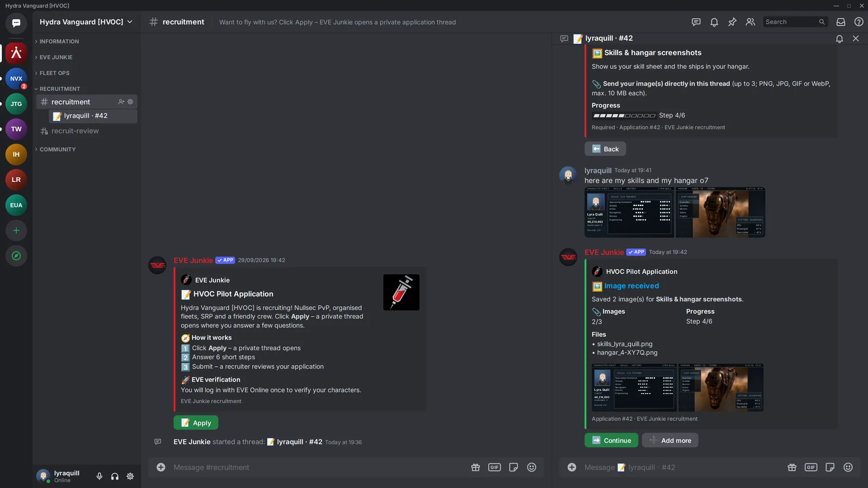
Task: Click the green Apply button
Action: [x=196, y=423]
